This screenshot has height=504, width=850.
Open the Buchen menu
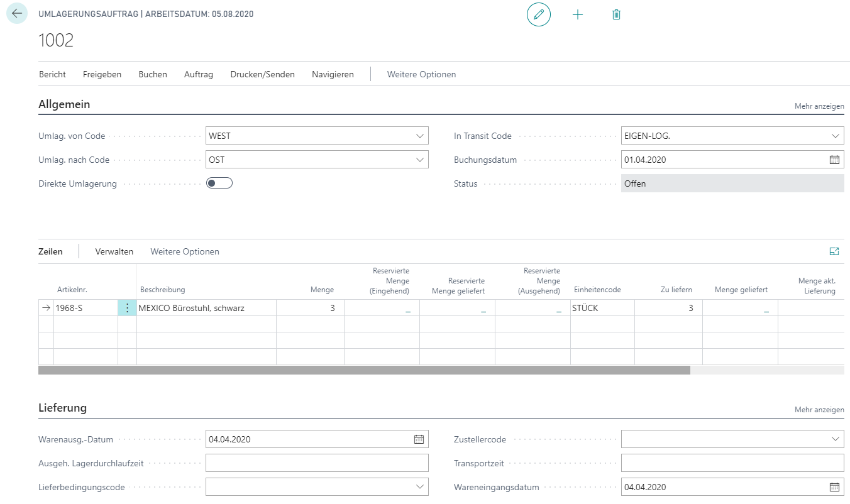(x=153, y=74)
